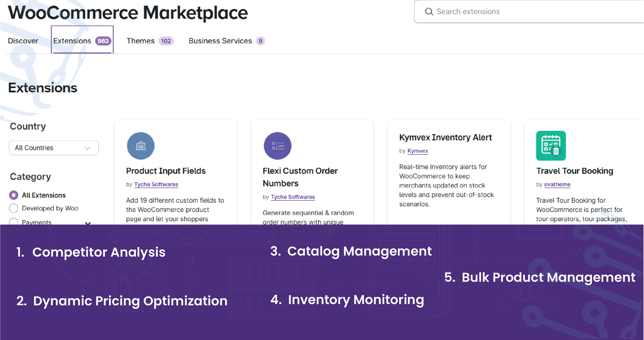This screenshot has height=340, width=644.
Task: Open the Travel Tour Booking title
Action: 574,171
